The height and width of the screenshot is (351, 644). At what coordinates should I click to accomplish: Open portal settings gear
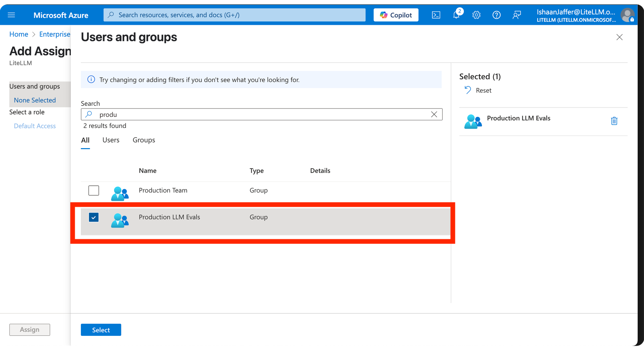tap(476, 15)
